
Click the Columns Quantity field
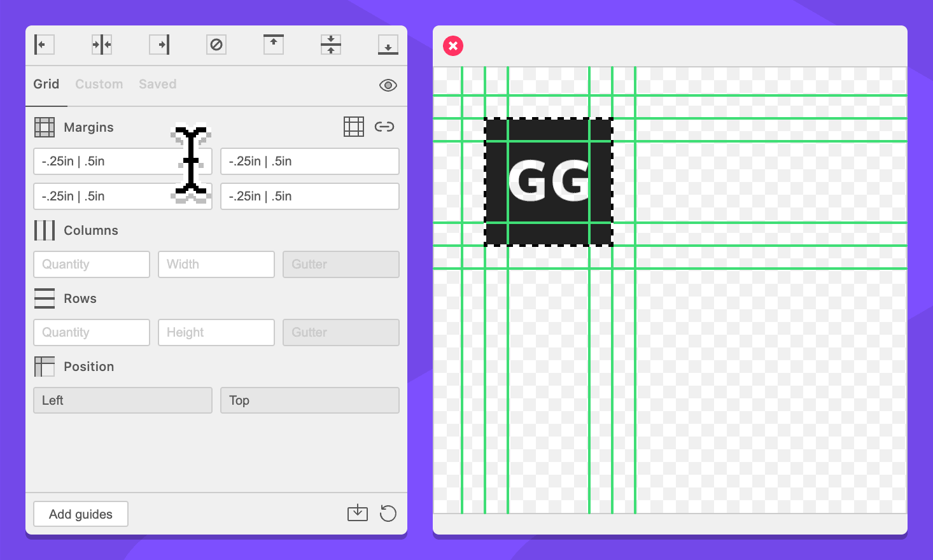tap(92, 264)
